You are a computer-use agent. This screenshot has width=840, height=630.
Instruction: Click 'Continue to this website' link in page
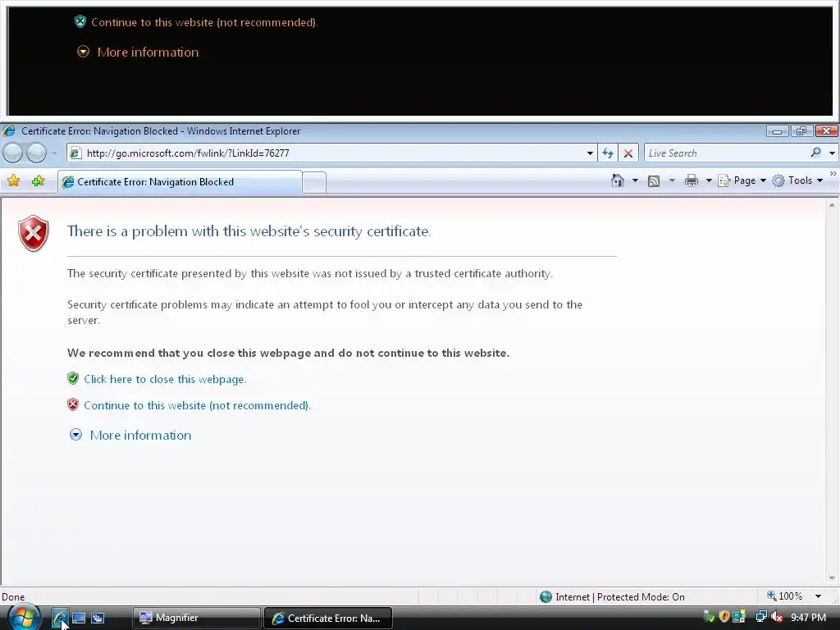pyautogui.click(x=197, y=405)
